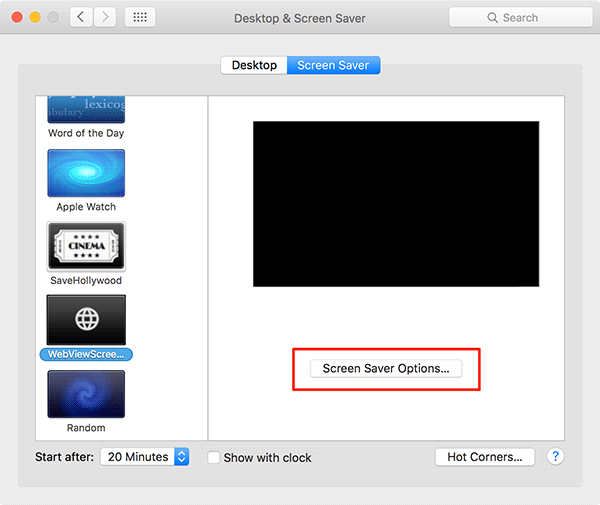Screen dimensions: 600x505
Task: Enable Show with clock checkbox
Action: pyautogui.click(x=214, y=458)
